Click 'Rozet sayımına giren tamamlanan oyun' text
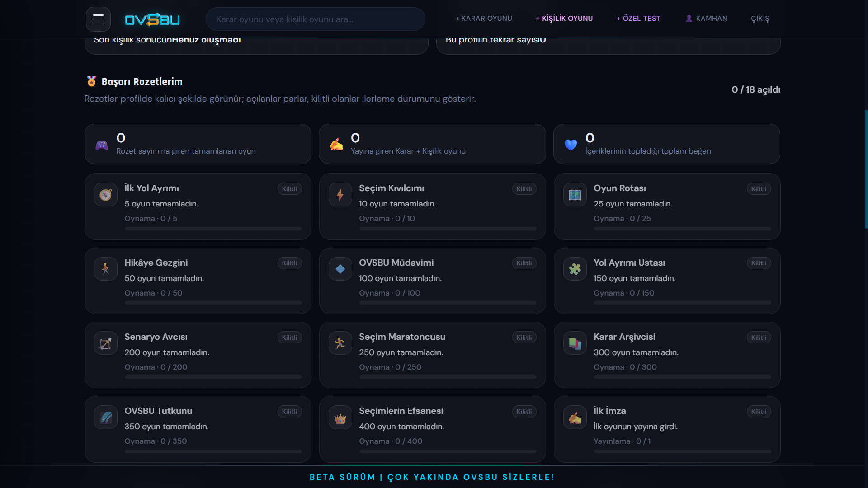 pos(186,151)
